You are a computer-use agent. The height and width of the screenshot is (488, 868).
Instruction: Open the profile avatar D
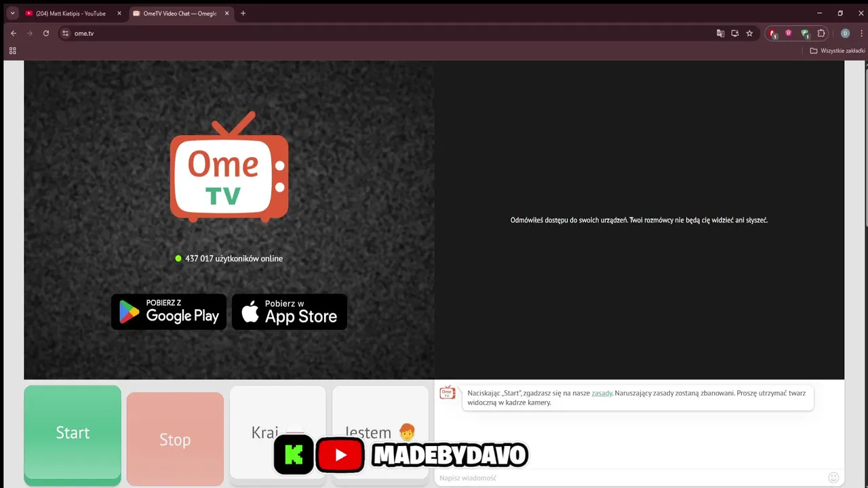coord(845,33)
